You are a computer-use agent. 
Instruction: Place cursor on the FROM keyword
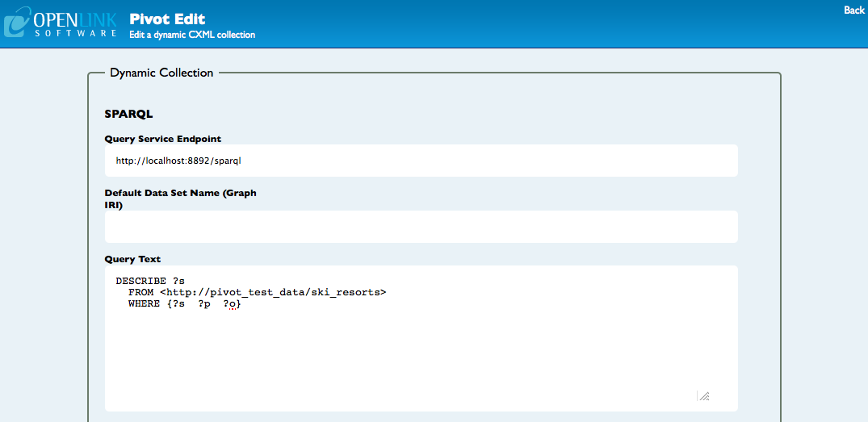point(140,292)
